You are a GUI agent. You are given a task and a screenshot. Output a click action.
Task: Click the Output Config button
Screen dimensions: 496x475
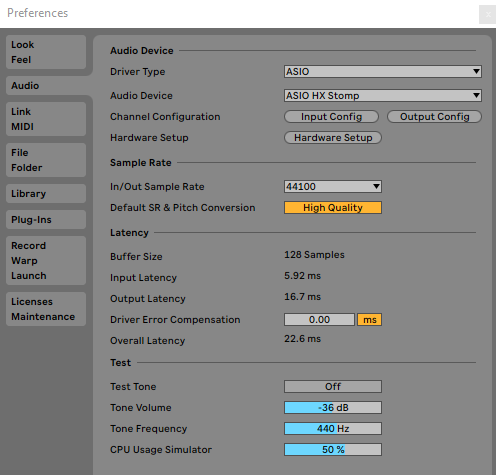(x=434, y=117)
